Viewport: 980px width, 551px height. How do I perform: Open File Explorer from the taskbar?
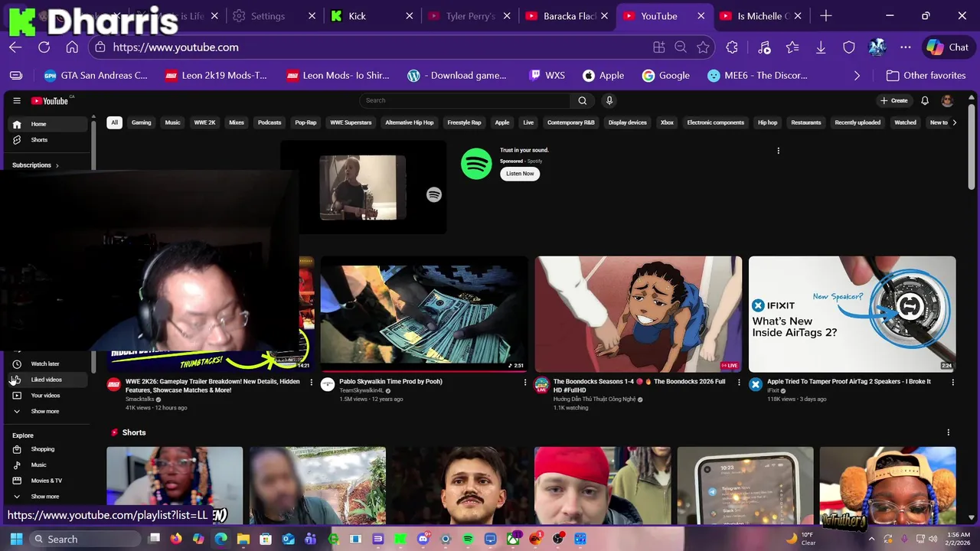[x=243, y=539]
